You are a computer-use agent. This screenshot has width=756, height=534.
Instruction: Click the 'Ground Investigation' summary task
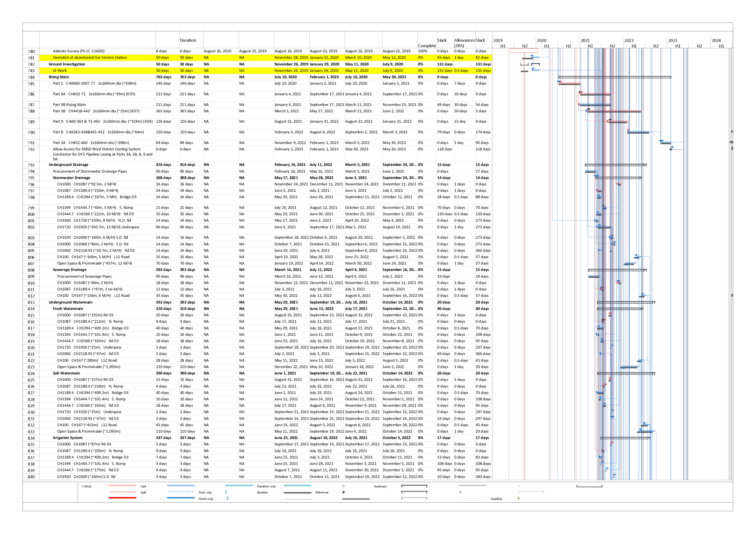(x=67, y=64)
